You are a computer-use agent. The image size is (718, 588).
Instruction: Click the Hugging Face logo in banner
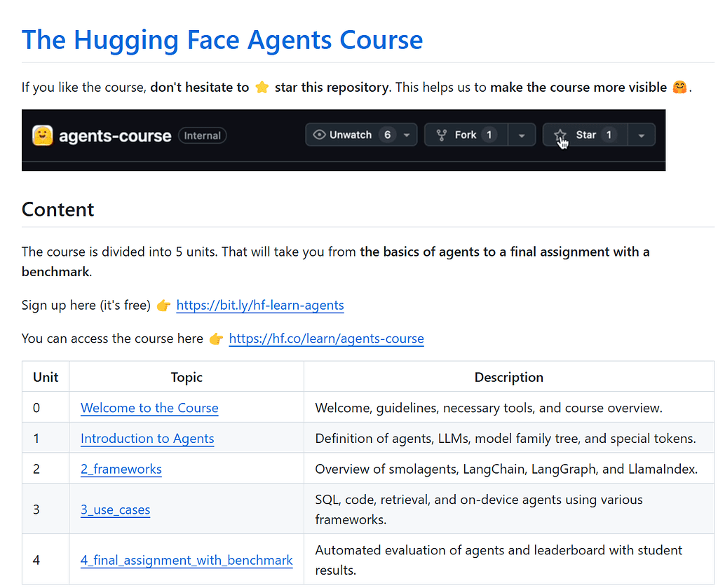[43, 135]
